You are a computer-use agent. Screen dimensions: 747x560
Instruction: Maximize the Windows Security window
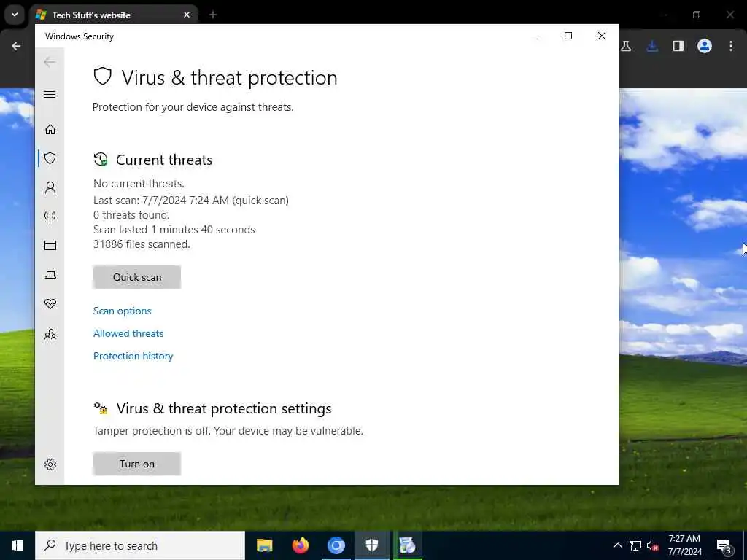(x=568, y=36)
